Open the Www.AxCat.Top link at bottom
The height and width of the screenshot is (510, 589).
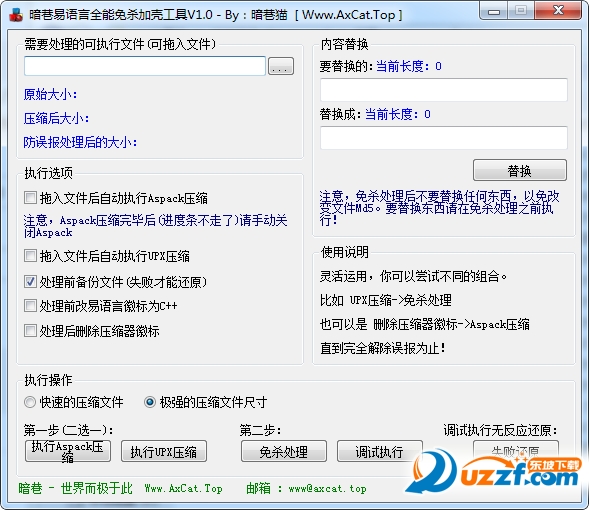coord(184,488)
